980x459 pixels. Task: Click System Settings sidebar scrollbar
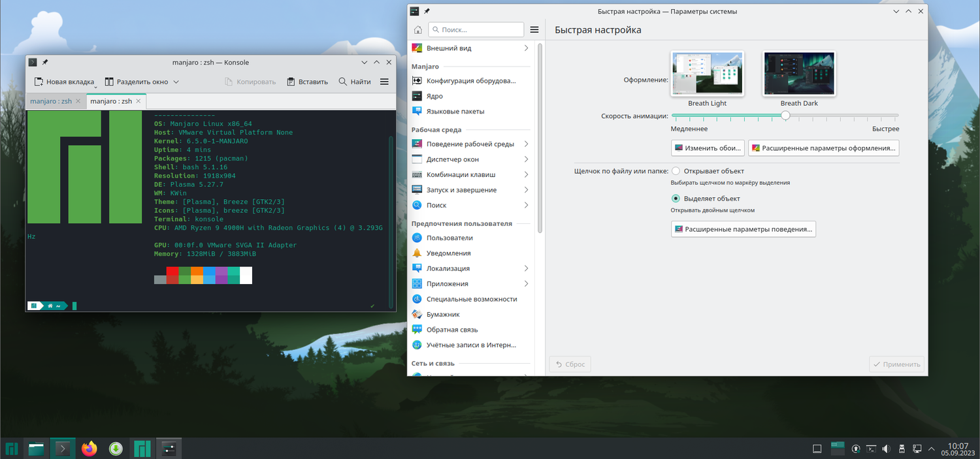pos(540,138)
